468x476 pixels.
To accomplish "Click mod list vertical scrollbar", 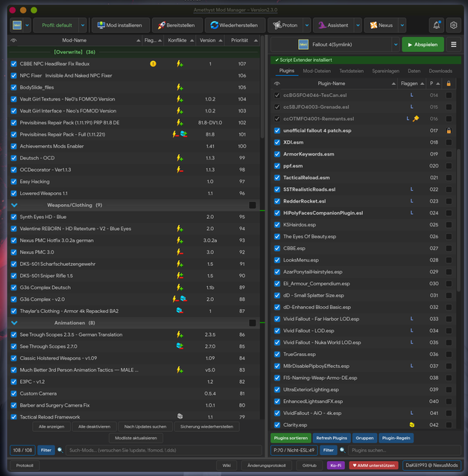I will (x=262, y=86).
